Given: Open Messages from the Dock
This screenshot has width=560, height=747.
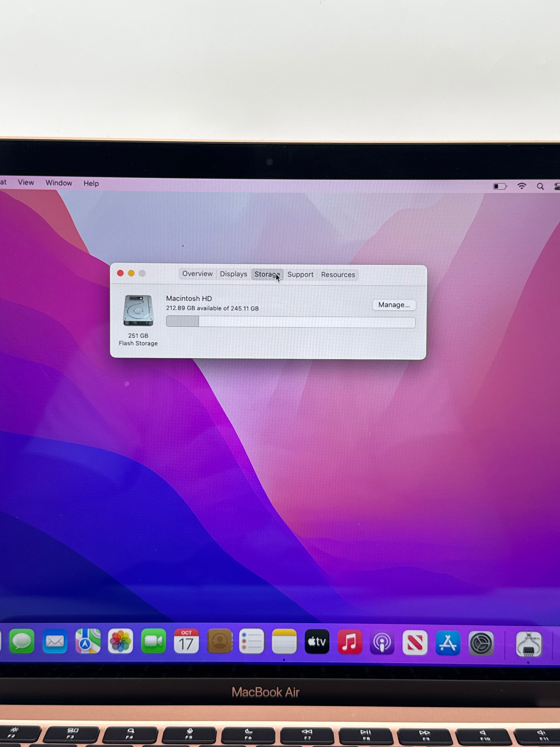Looking at the screenshot, I should pyautogui.click(x=22, y=640).
